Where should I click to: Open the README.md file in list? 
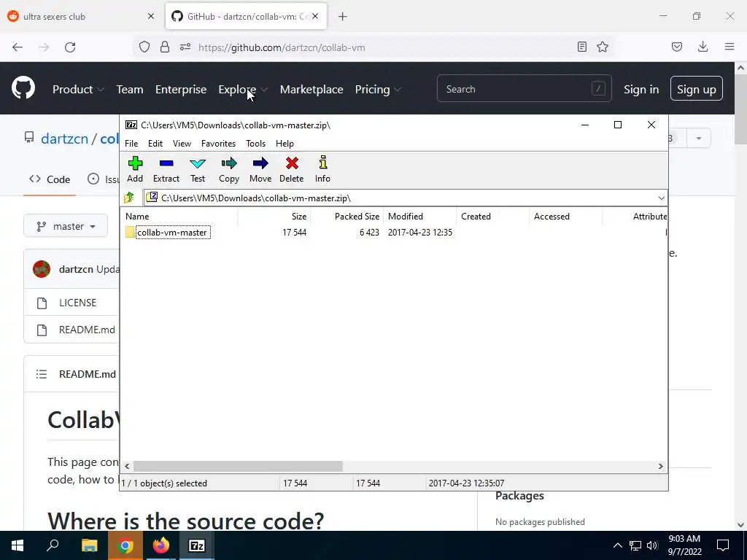(87, 330)
